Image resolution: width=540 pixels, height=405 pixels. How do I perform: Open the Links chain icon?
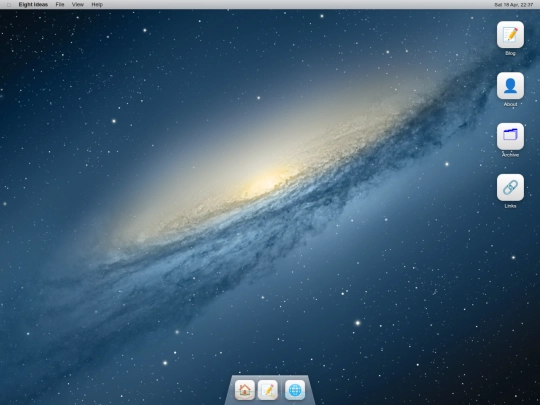click(x=510, y=187)
